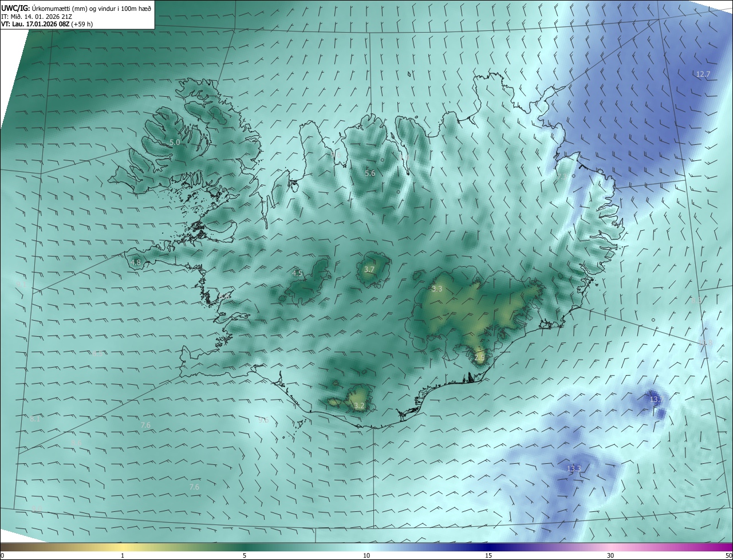
Task: Click the 3.7 value over Hofsjökull glacier
Action: [x=369, y=269]
